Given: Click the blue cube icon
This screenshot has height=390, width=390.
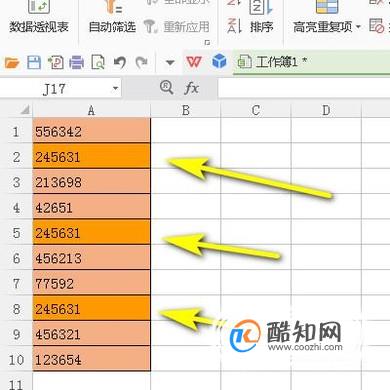Looking at the screenshot, I should pos(219,61).
